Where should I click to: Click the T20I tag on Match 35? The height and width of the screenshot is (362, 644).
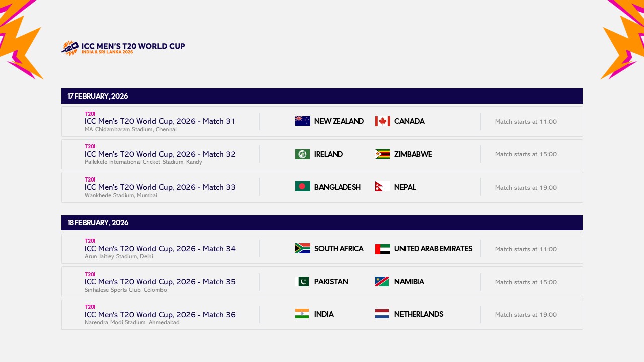tap(90, 274)
